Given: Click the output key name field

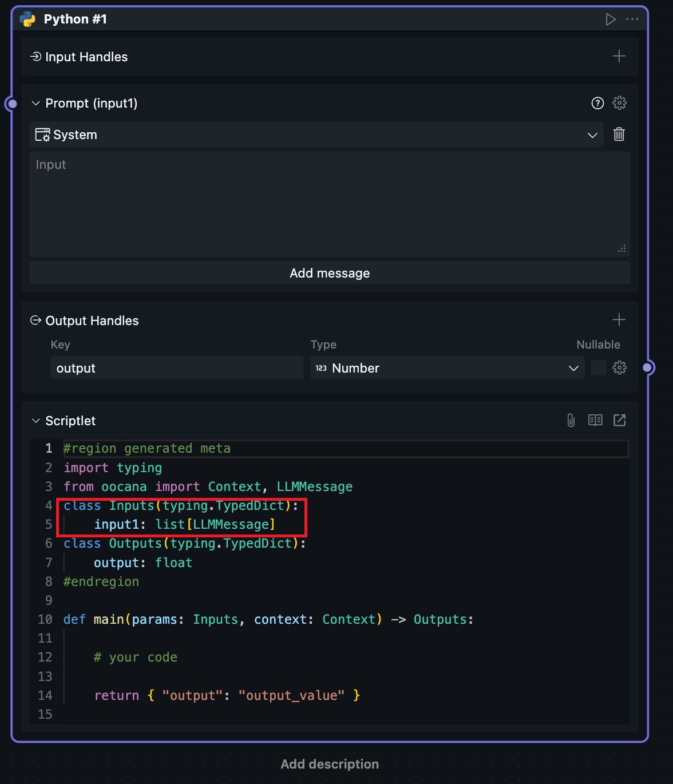Looking at the screenshot, I should pos(177,368).
